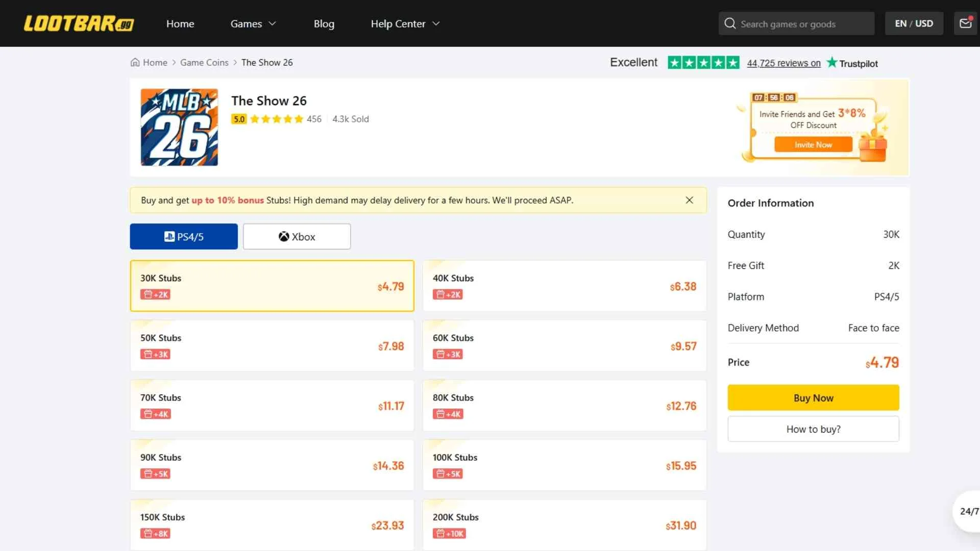
Task: Open the mail notifications icon
Action: [x=966, y=23]
